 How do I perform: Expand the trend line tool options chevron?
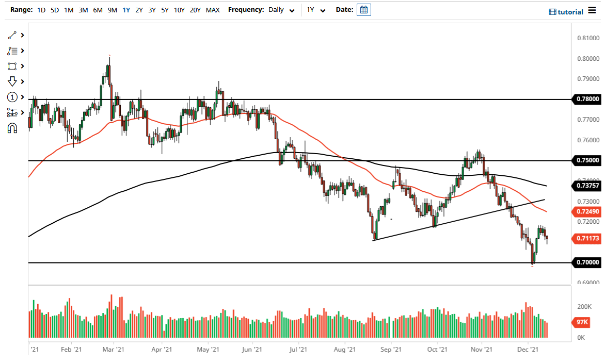pos(21,35)
